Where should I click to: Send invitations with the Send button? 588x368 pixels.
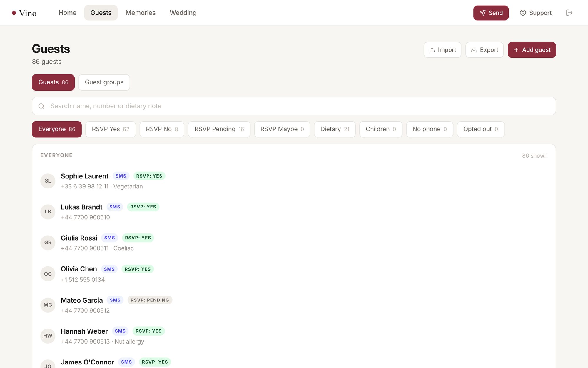point(491,13)
